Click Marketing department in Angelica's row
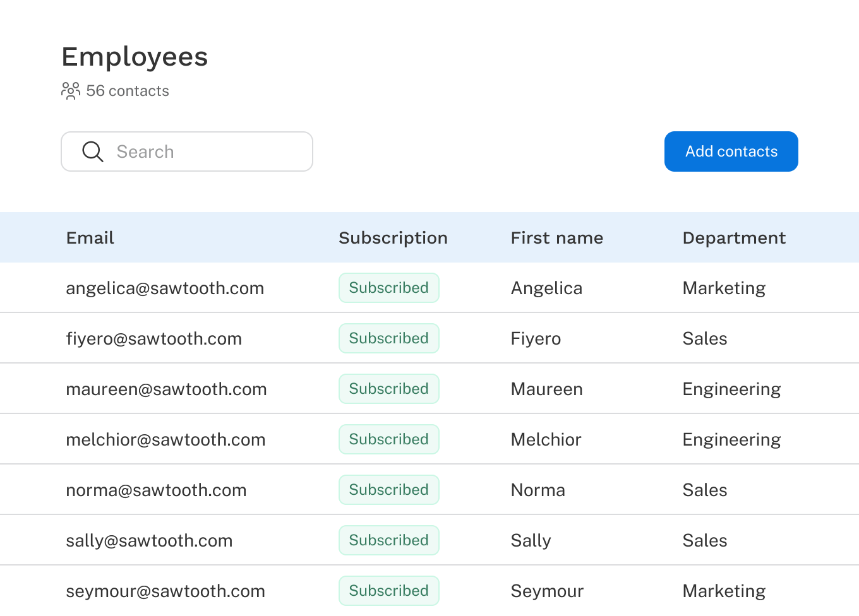The width and height of the screenshot is (859, 616). pos(724,288)
